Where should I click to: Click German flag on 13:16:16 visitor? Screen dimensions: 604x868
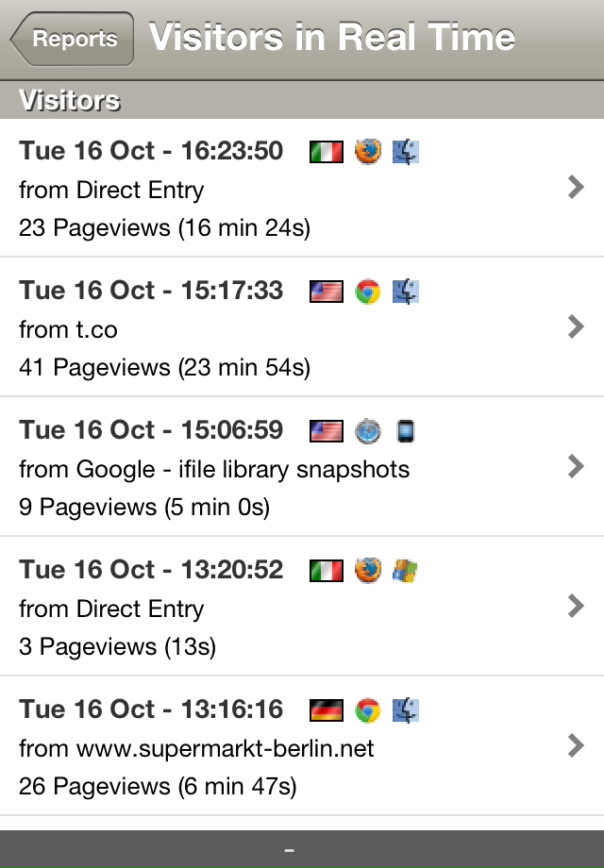click(326, 710)
